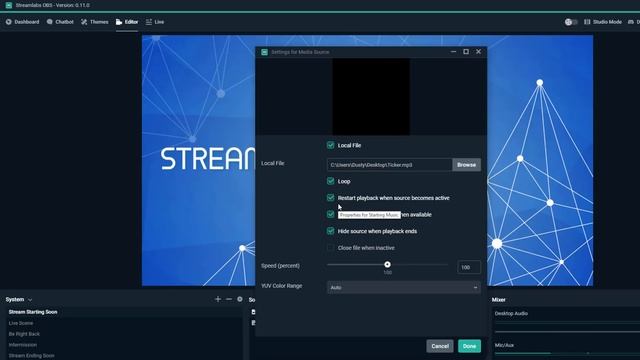Toggle Hide source when playback ends
640x360 pixels.
pyautogui.click(x=331, y=231)
